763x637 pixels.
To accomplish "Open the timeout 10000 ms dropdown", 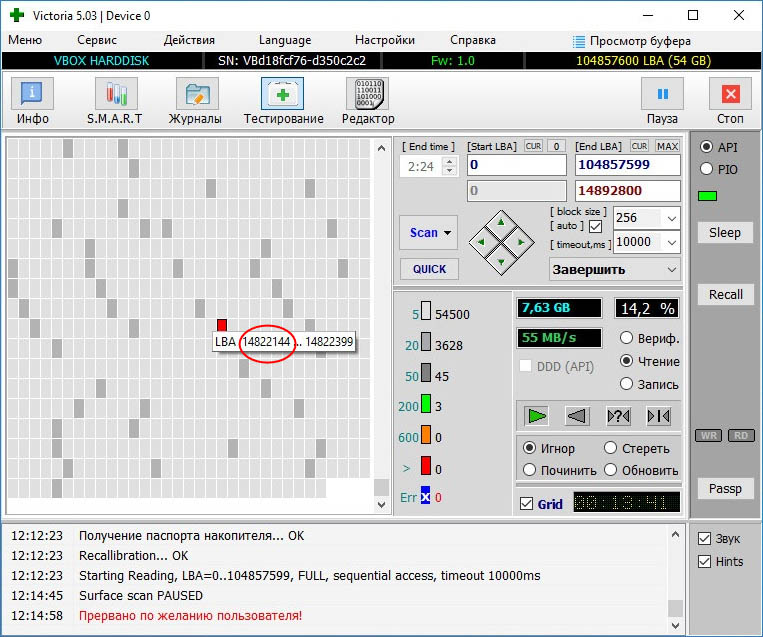I will pyautogui.click(x=672, y=242).
